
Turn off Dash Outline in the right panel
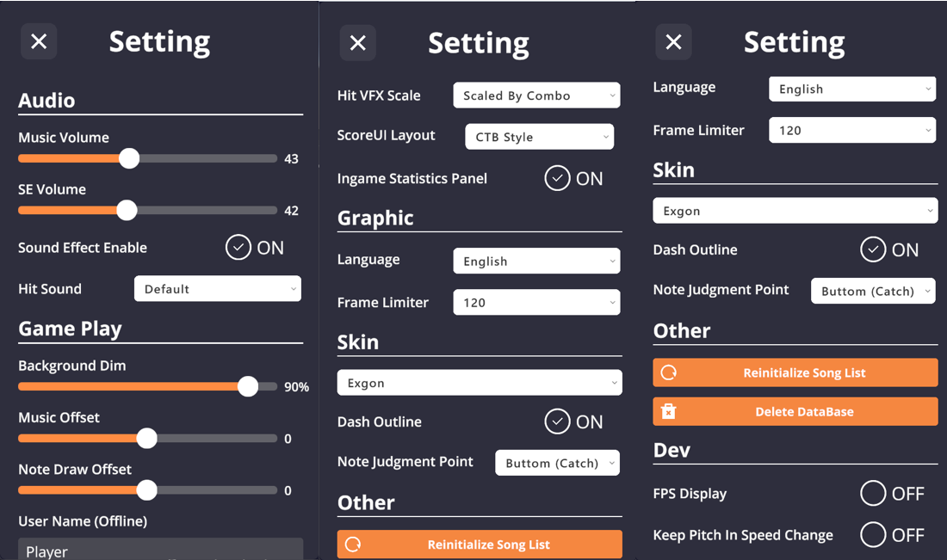point(873,249)
